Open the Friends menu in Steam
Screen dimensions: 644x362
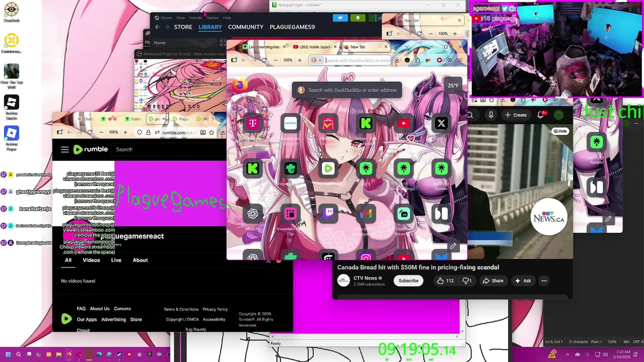tap(196, 18)
